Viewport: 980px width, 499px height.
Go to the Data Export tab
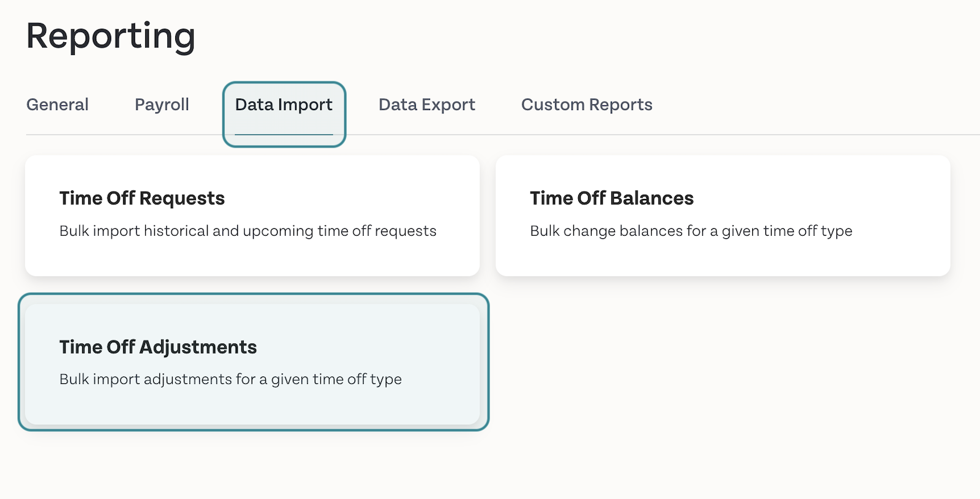coord(427,105)
